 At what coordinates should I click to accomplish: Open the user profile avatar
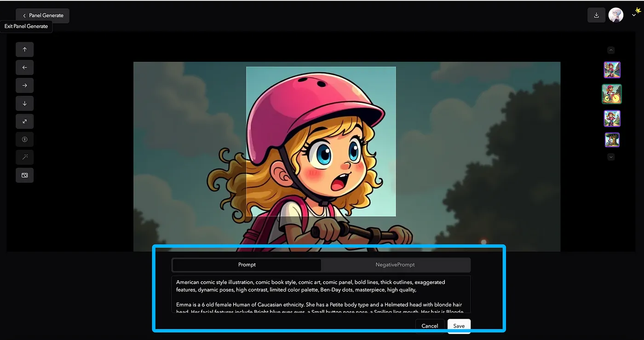pyautogui.click(x=615, y=15)
